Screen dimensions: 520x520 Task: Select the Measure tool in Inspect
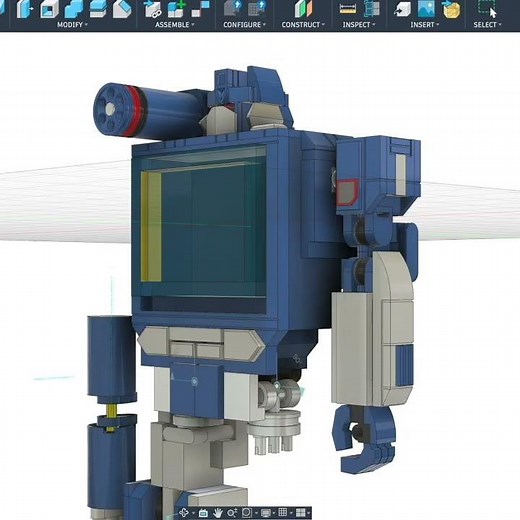(348, 8)
